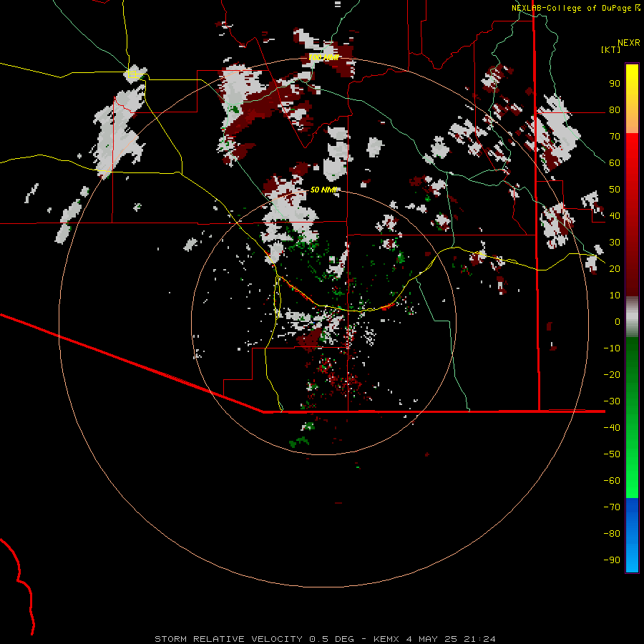Click the -60 knots scale value
This screenshot has height=644, width=644.
[612, 481]
